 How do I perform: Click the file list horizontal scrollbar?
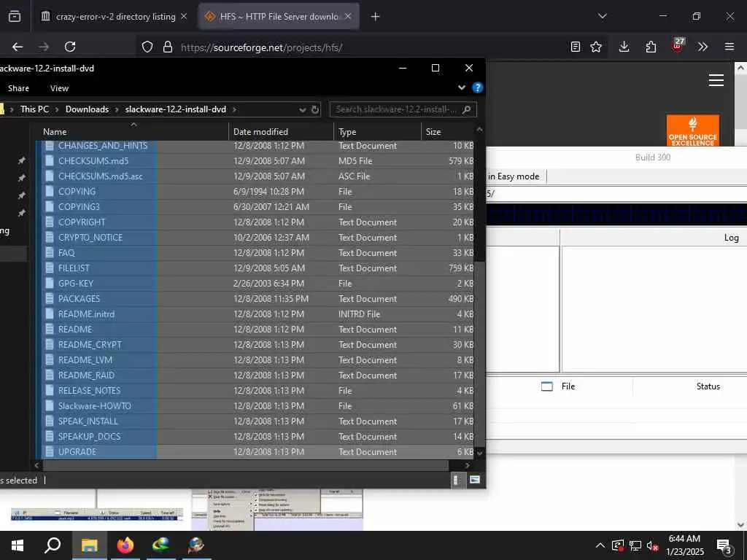coord(246,464)
